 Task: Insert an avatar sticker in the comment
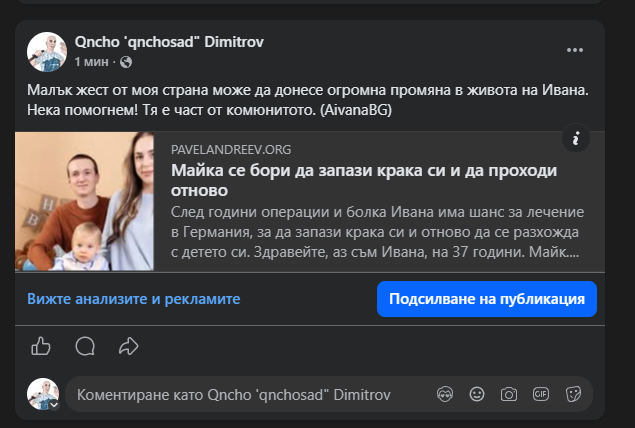(445, 394)
